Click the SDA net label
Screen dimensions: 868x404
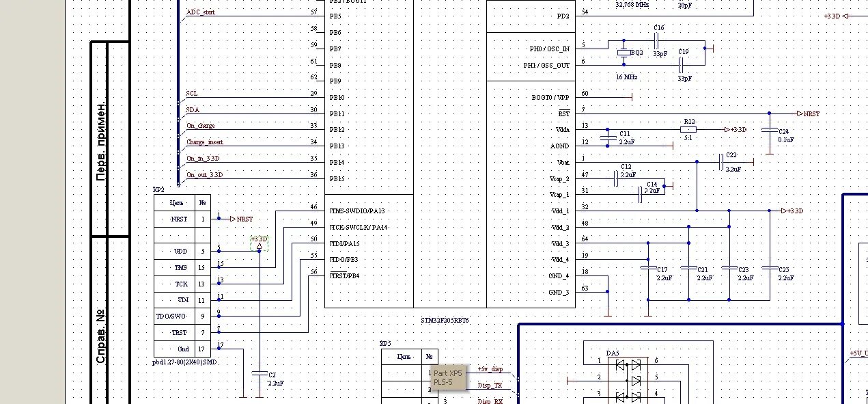click(x=193, y=109)
